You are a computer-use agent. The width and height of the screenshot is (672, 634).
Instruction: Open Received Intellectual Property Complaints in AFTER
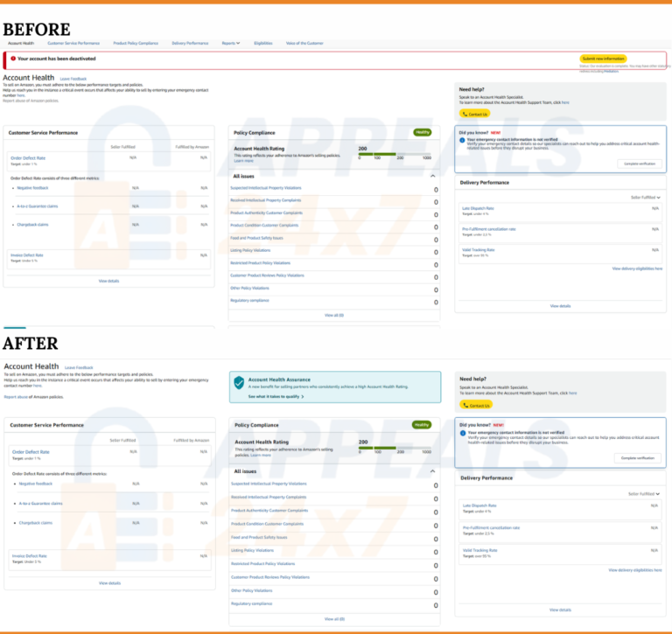[269, 497]
